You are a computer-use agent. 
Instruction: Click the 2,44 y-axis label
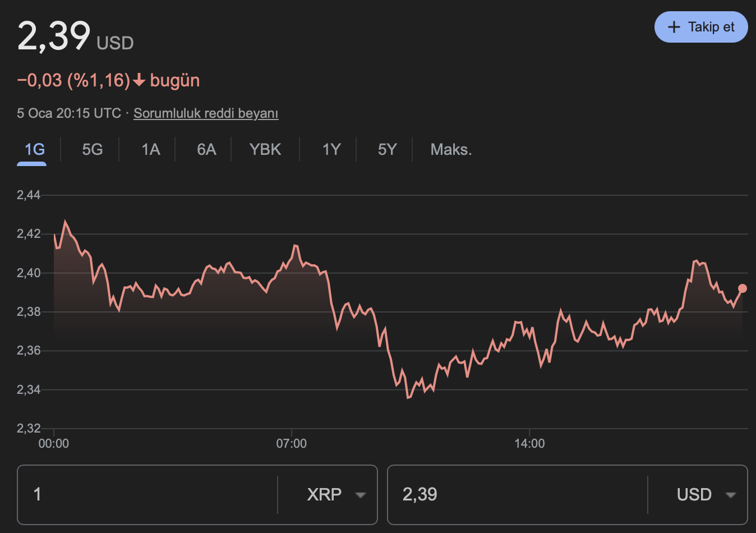(29, 195)
